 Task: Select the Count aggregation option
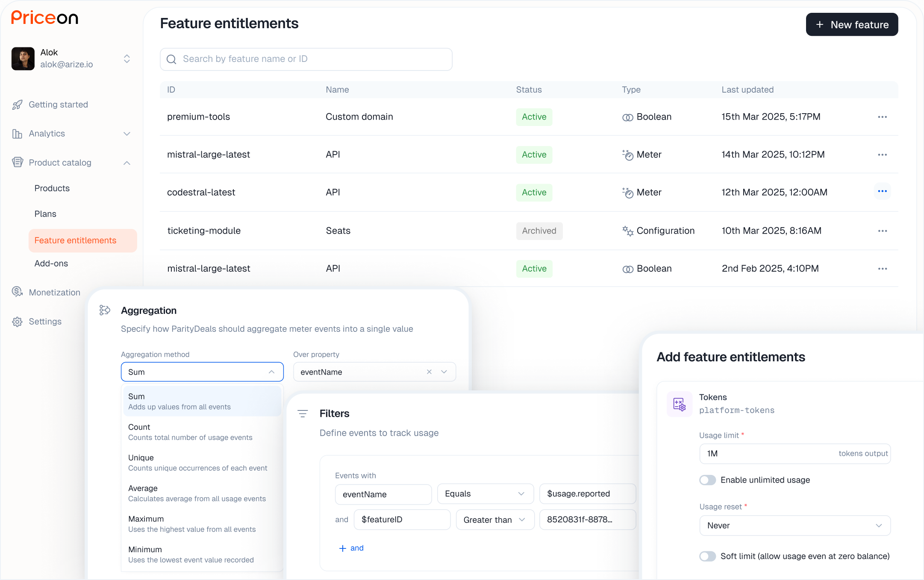click(202, 432)
